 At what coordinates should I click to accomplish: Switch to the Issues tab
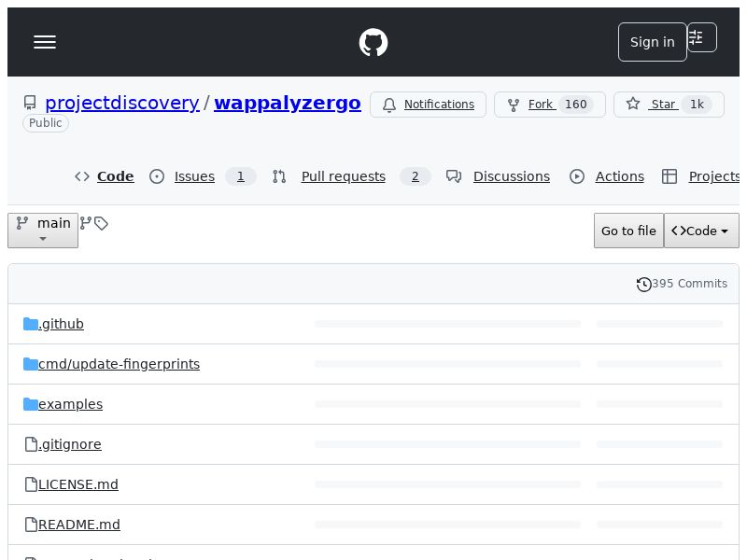(194, 176)
